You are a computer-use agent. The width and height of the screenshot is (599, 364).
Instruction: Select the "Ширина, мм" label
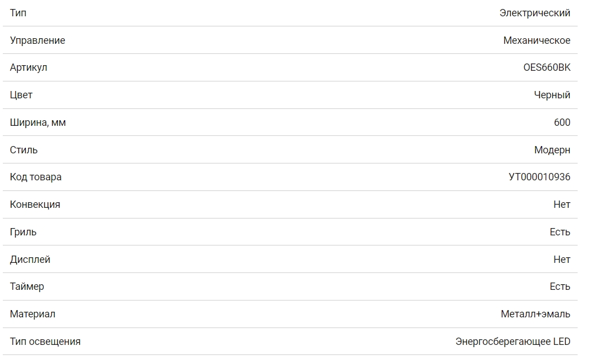[x=38, y=122]
